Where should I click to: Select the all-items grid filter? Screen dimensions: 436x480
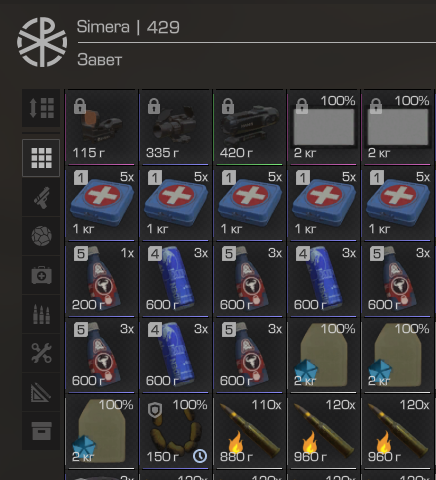tap(41, 158)
